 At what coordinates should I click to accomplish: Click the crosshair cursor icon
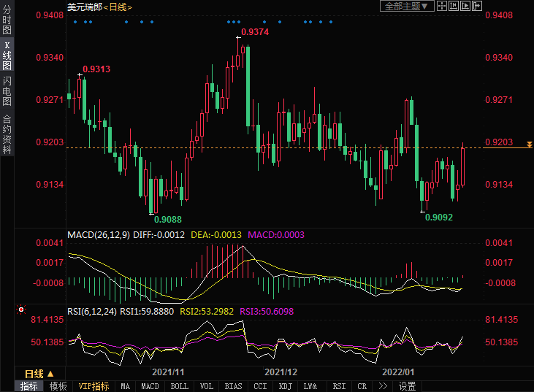pos(443,6)
